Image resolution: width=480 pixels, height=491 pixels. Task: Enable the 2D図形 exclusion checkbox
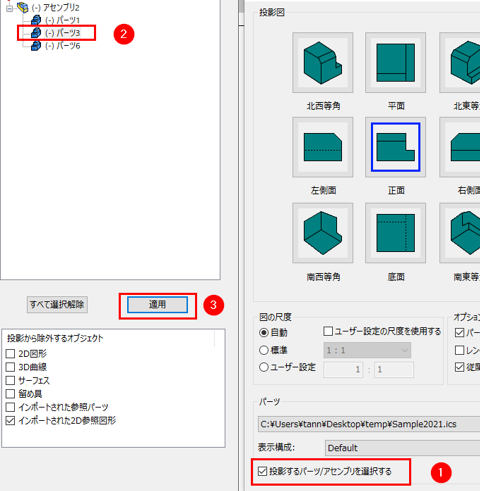10,353
